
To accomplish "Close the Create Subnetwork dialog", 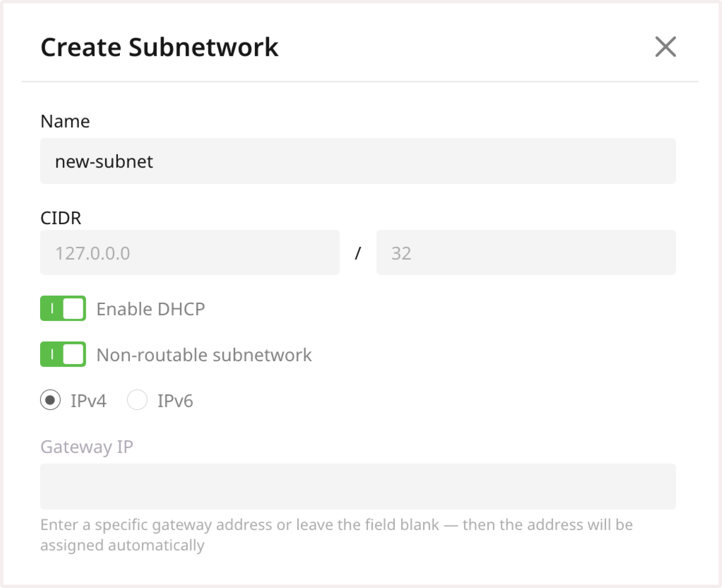I will (x=666, y=47).
